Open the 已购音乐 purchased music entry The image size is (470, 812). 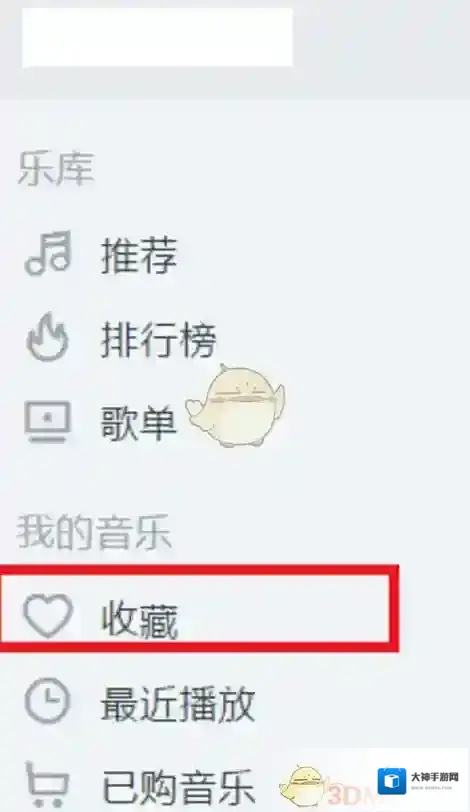178,787
